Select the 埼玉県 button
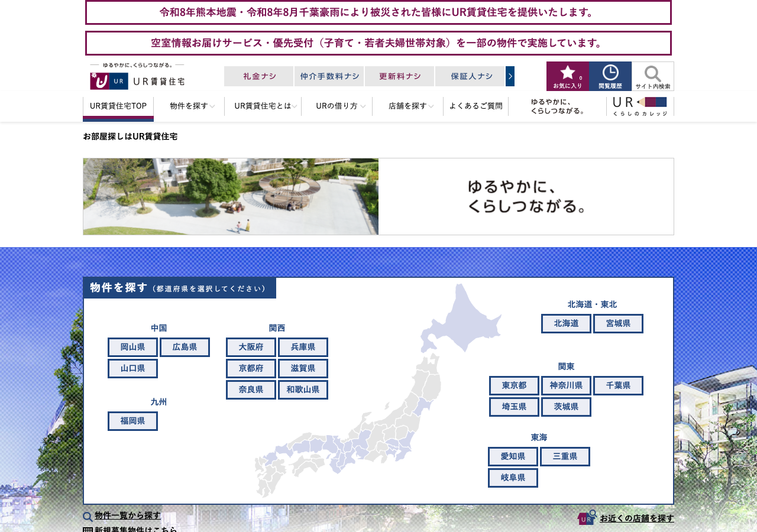757x532 pixels. [515, 407]
